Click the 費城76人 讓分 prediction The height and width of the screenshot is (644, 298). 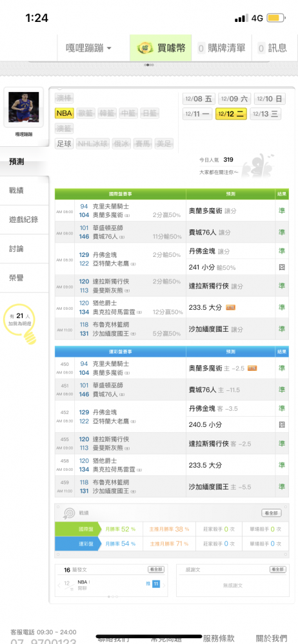210,232
